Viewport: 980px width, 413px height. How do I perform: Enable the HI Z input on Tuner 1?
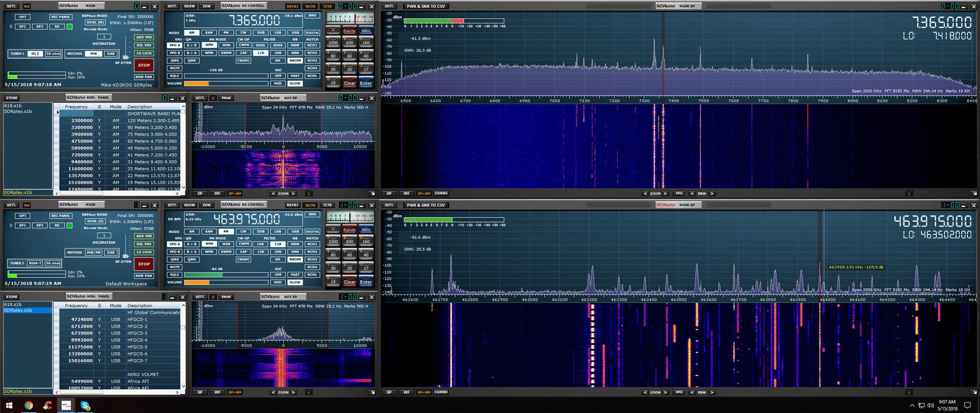click(35, 54)
